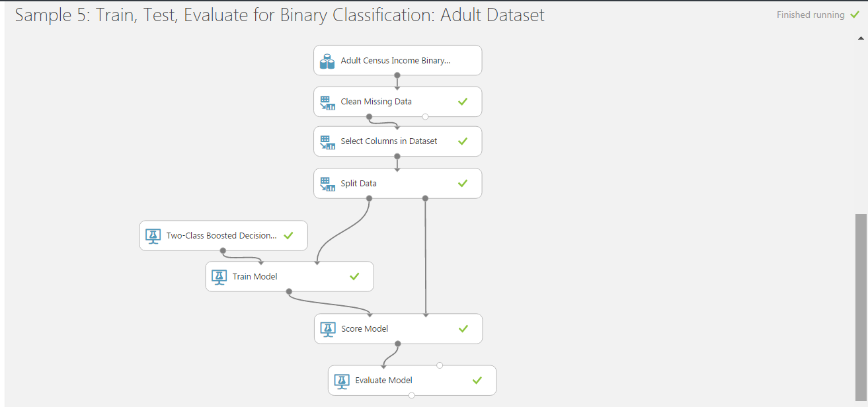The image size is (868, 407).
Task: Click the first output port of Clean Missing Data
Action: point(369,116)
